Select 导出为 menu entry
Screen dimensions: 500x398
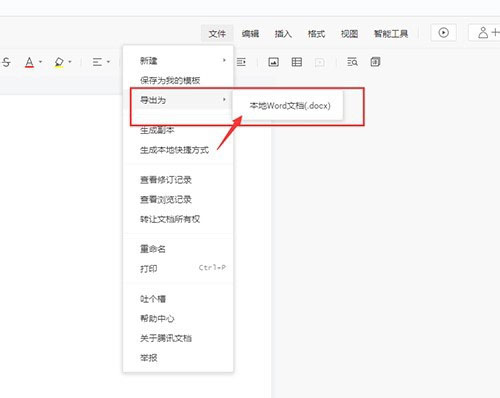[x=178, y=100]
